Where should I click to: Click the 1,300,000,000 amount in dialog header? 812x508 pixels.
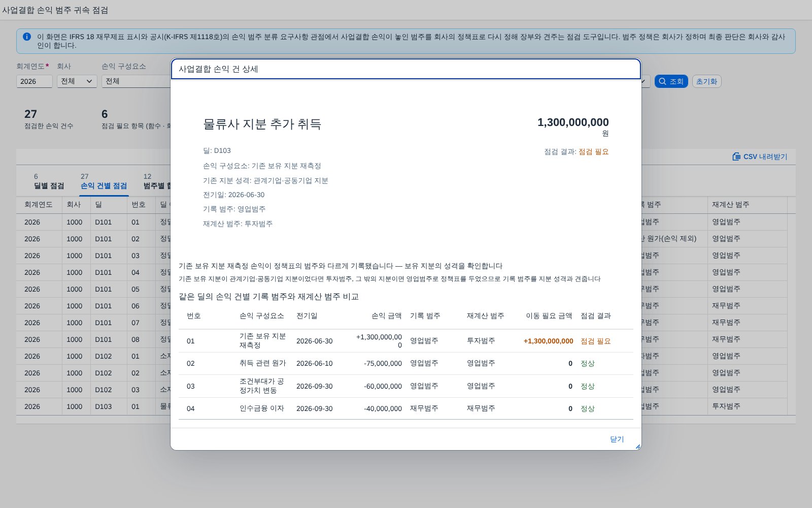tap(573, 122)
